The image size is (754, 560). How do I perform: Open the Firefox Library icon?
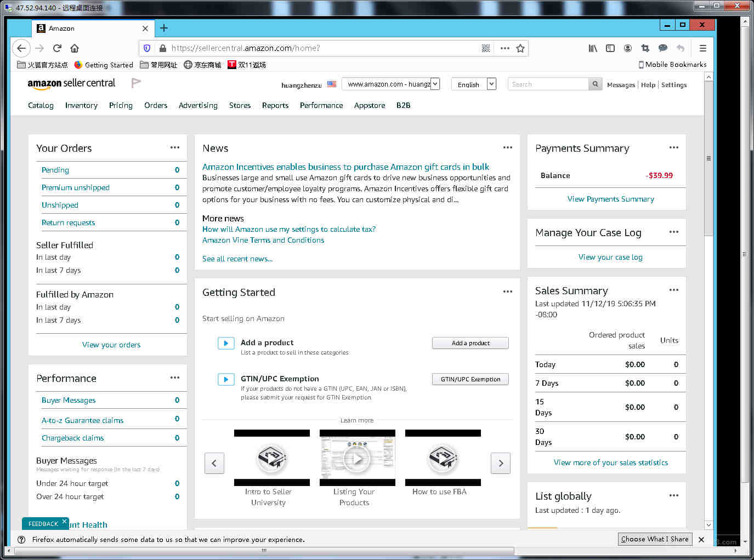(593, 48)
